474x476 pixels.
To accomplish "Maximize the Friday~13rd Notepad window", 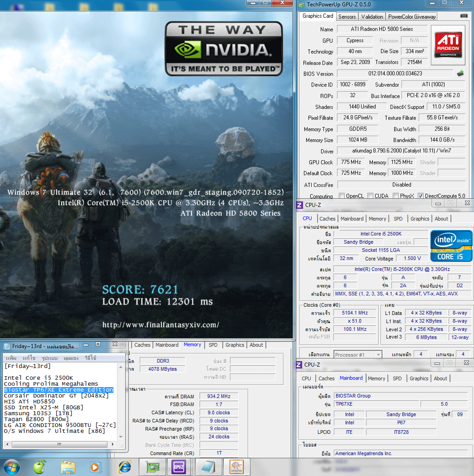I will point(98,344).
